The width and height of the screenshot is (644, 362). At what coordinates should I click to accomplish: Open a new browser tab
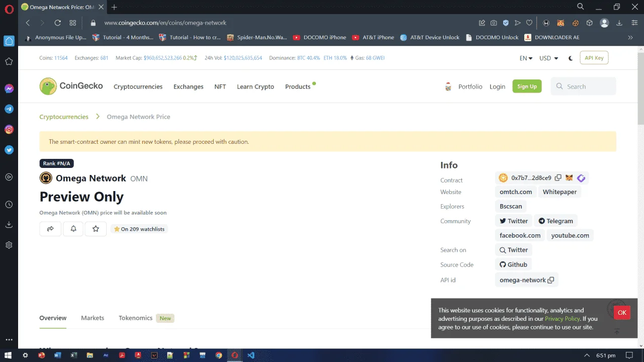114,7
